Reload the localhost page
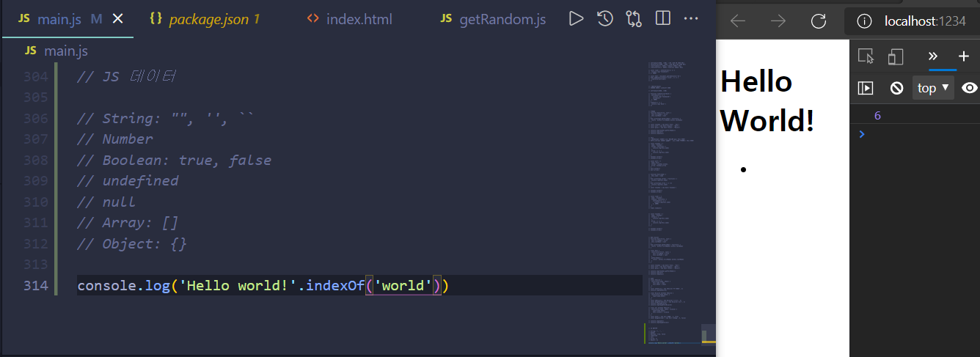This screenshot has height=357, width=980. pyautogui.click(x=819, y=21)
